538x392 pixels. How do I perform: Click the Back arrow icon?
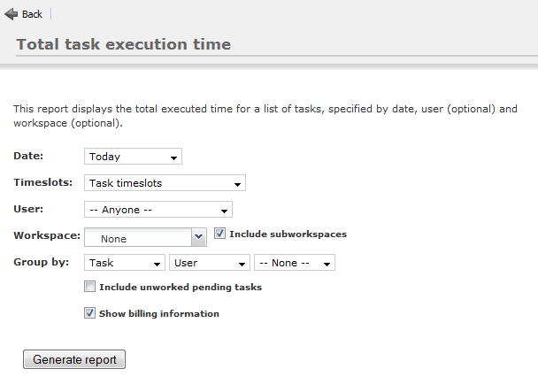[11, 14]
